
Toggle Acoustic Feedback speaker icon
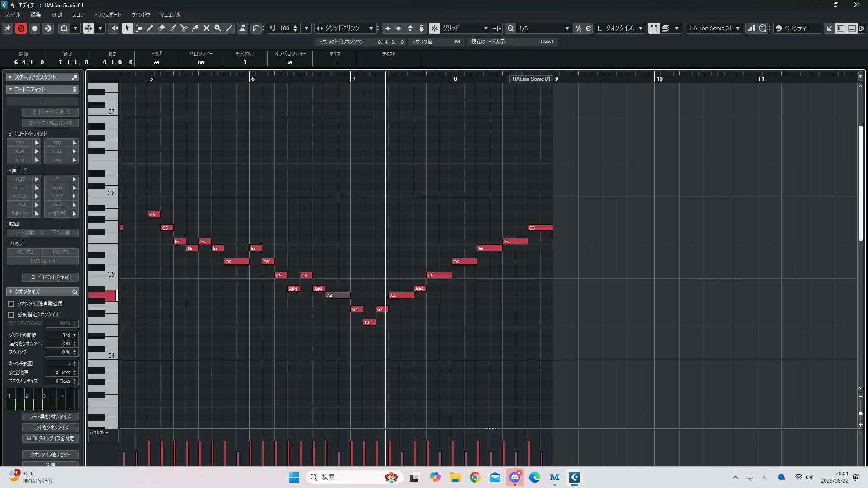click(x=113, y=28)
